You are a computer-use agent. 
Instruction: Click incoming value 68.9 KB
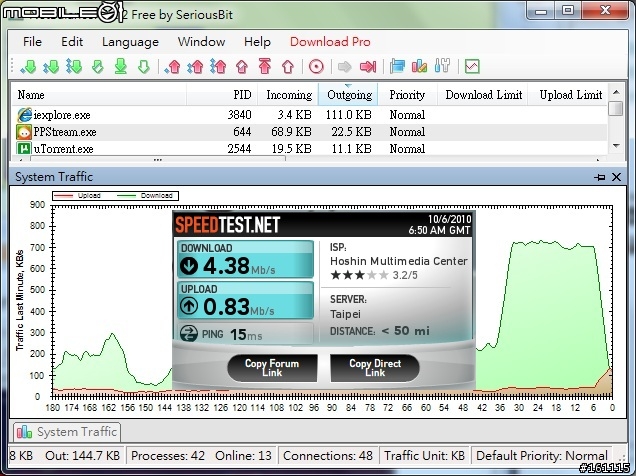tap(291, 132)
